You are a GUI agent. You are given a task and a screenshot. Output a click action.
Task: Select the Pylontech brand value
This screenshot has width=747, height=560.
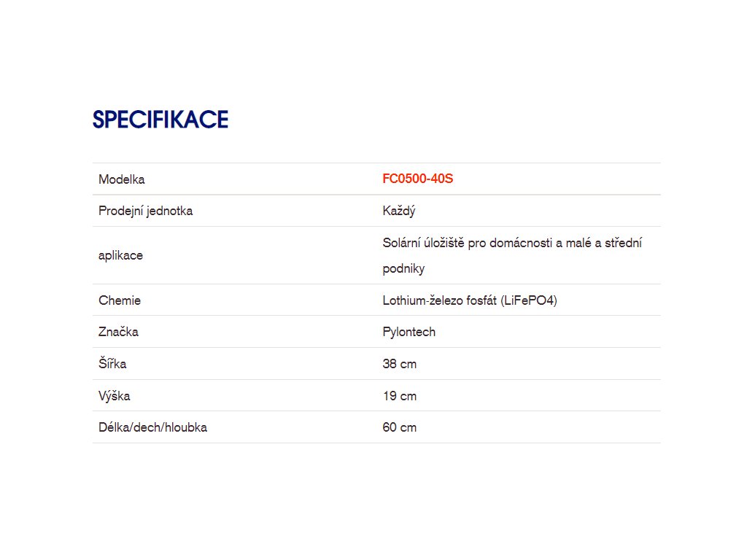[409, 332]
